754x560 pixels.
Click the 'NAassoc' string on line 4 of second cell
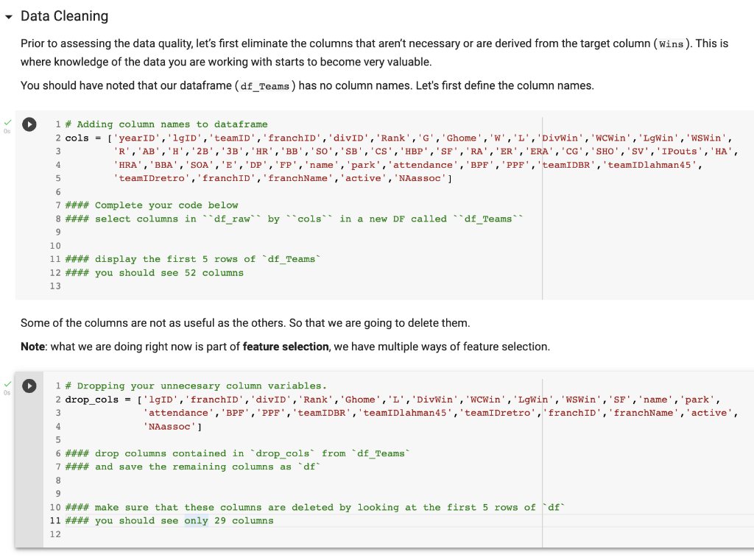[169, 426]
